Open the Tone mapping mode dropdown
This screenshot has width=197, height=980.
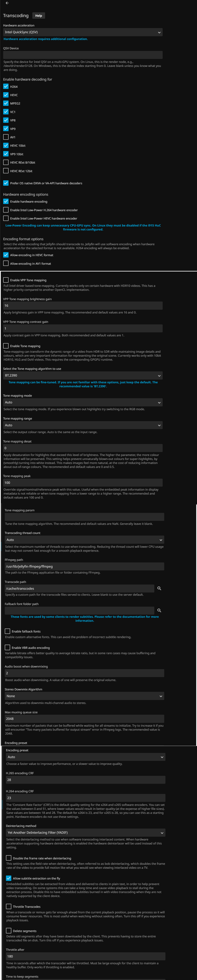[83, 402]
